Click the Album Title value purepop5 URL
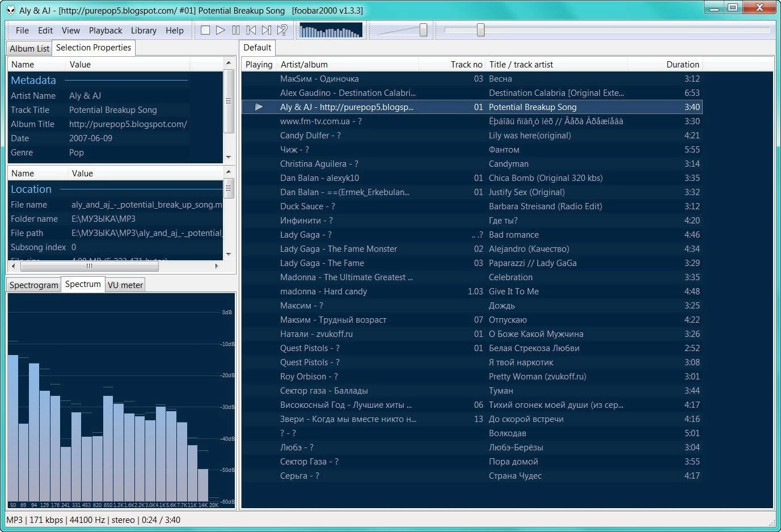Viewport: 781px width, 532px height. [x=128, y=124]
